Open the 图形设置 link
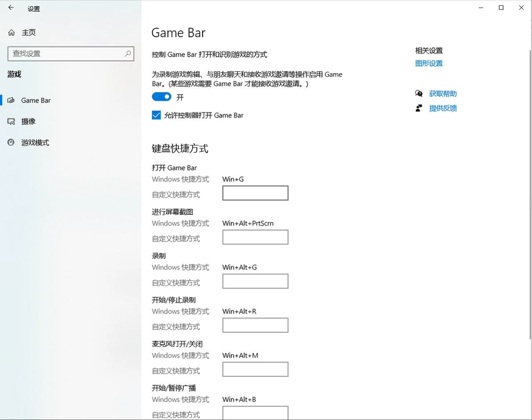The width and height of the screenshot is (532, 420). pos(429,63)
